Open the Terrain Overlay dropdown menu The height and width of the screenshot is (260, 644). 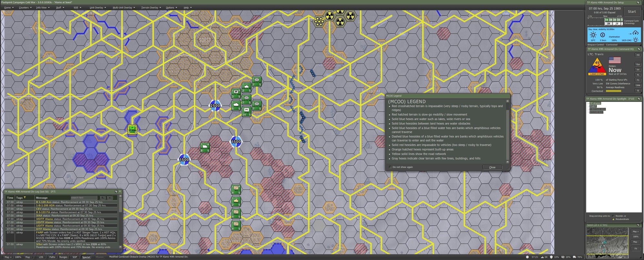151,7
